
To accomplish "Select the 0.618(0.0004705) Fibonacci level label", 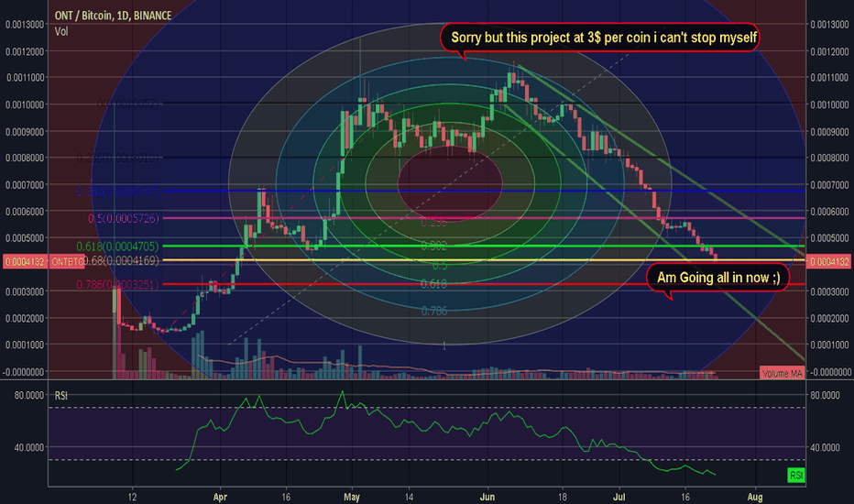I will pos(117,247).
